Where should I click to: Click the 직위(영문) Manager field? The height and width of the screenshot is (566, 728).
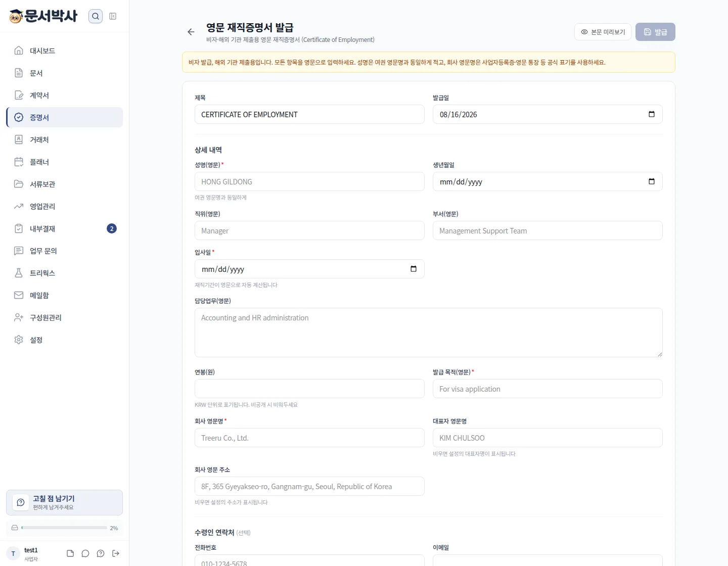tap(309, 230)
